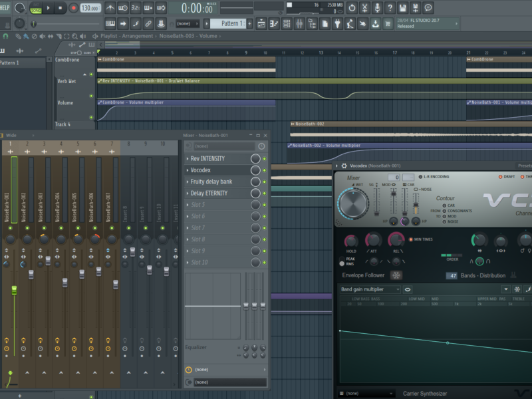Expand the Vocodex slot arrow in mixer
532x399 pixels.
tap(187, 170)
